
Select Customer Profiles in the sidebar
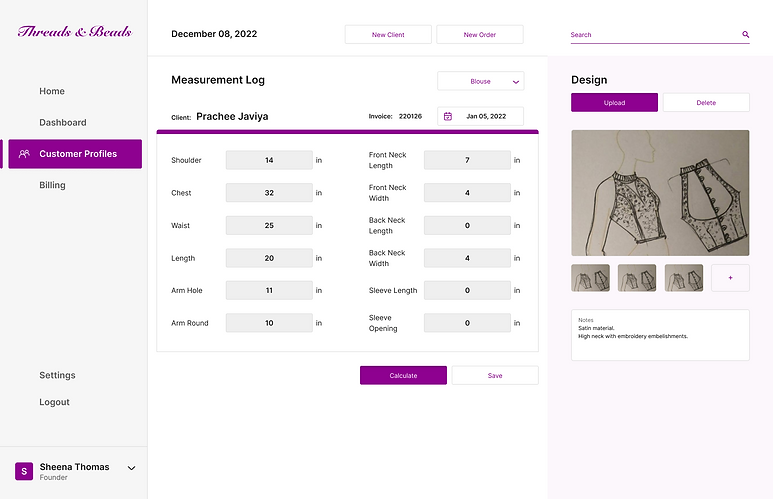tap(75, 154)
